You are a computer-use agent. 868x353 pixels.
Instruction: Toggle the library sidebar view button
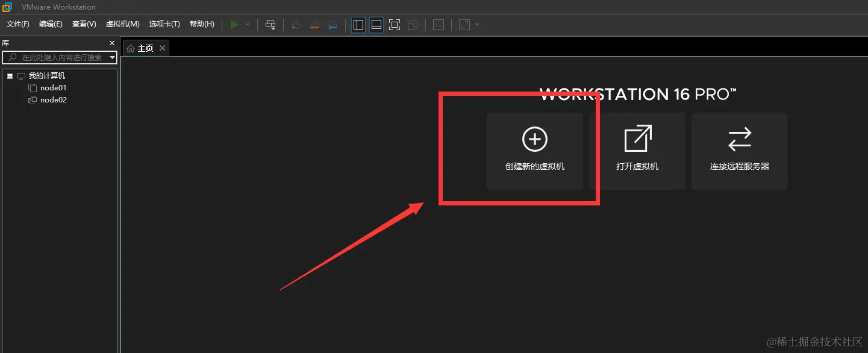pos(358,25)
